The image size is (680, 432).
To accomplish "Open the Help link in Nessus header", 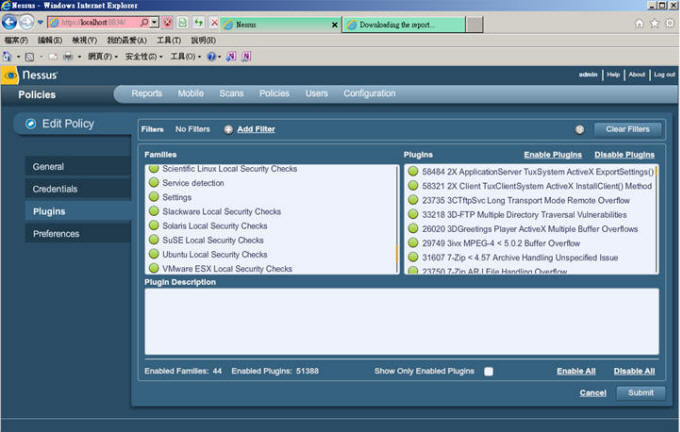I will coord(613,75).
